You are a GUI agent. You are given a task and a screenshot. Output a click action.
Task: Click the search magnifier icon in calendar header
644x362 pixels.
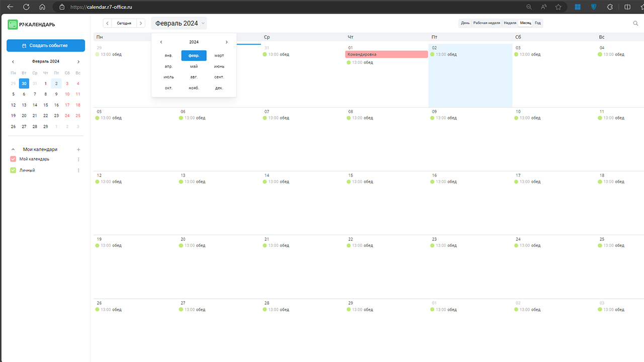coord(635,23)
